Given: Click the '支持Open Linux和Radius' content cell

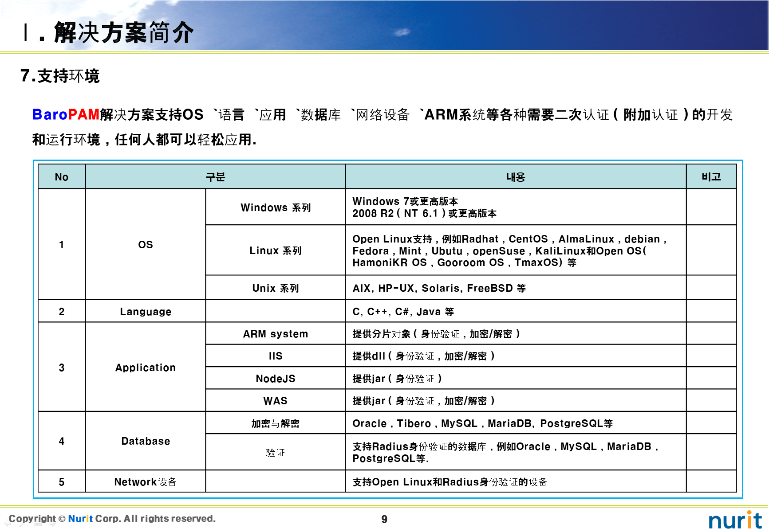Looking at the screenshot, I should point(516,481).
